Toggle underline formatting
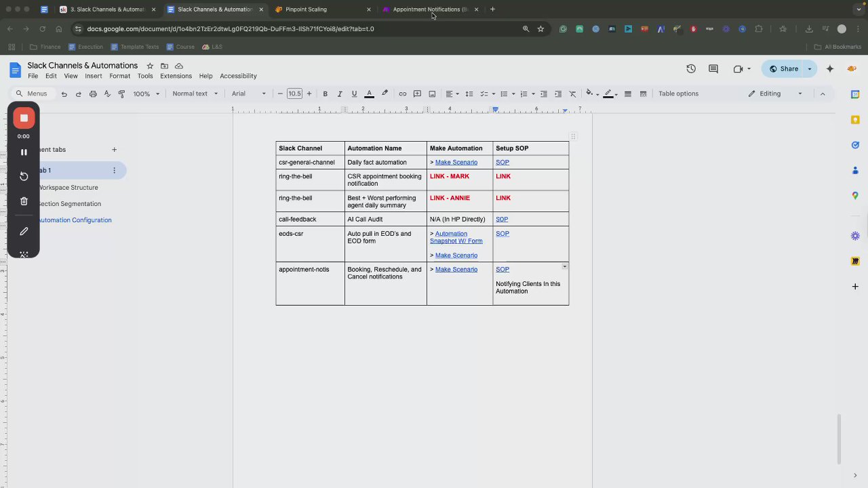Image resolution: width=868 pixels, height=488 pixels. [x=354, y=94]
